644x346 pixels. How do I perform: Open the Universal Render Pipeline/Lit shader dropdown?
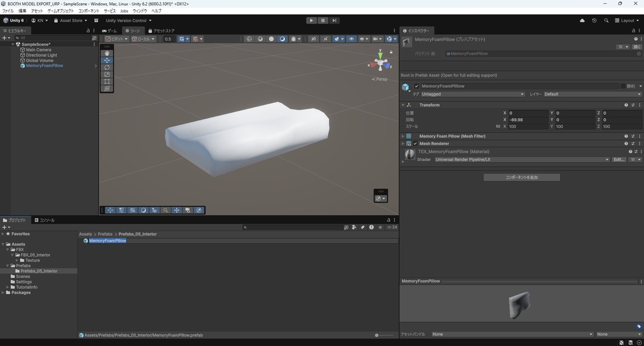pos(522,159)
